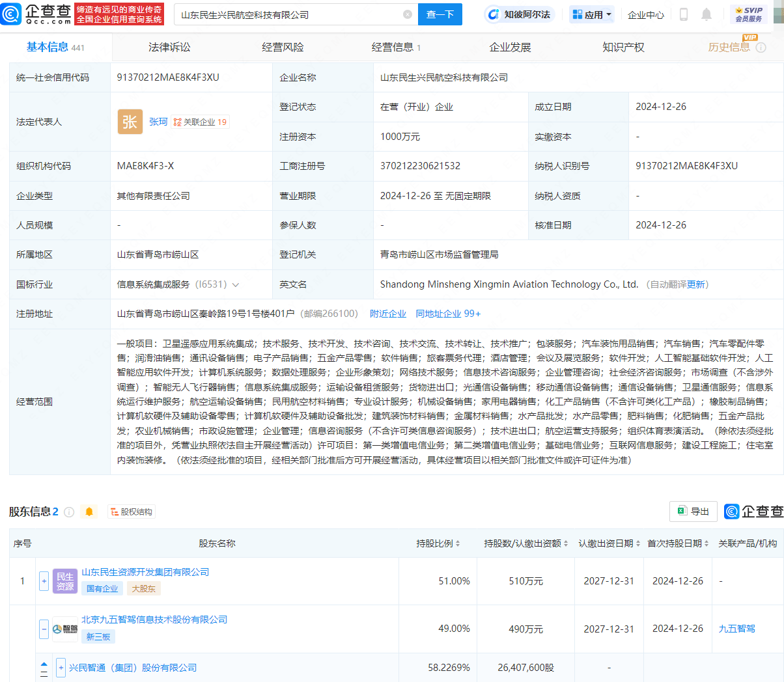
Task: Clear the search box with the X icon
Action: pyautogui.click(x=408, y=14)
